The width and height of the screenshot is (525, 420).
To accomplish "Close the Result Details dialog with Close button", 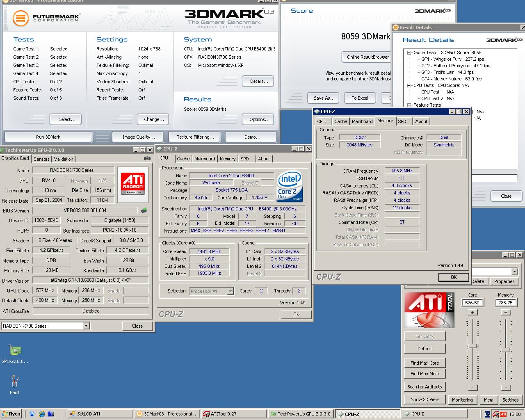I will (x=506, y=196).
